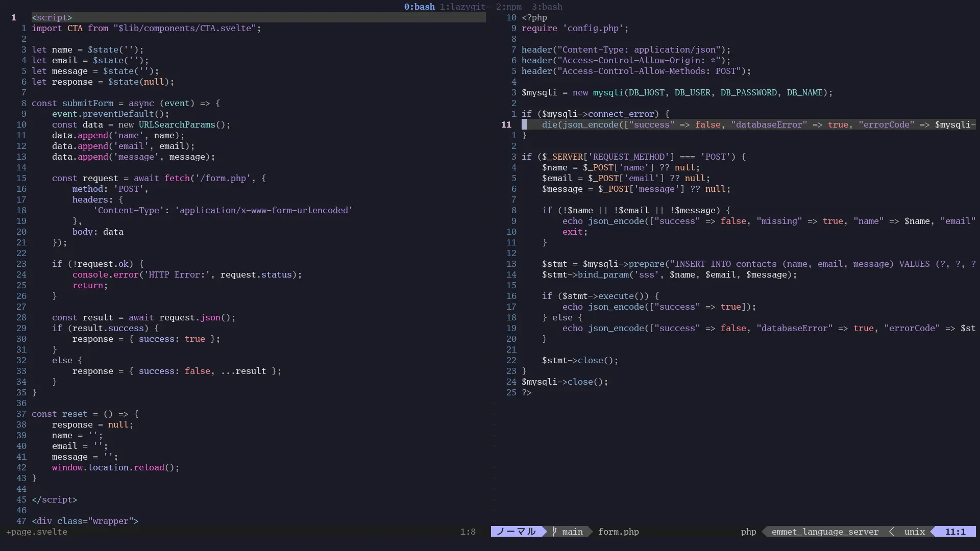The image size is (980, 551).
Task: Click the php filetype indicator in statusline
Action: (748, 532)
